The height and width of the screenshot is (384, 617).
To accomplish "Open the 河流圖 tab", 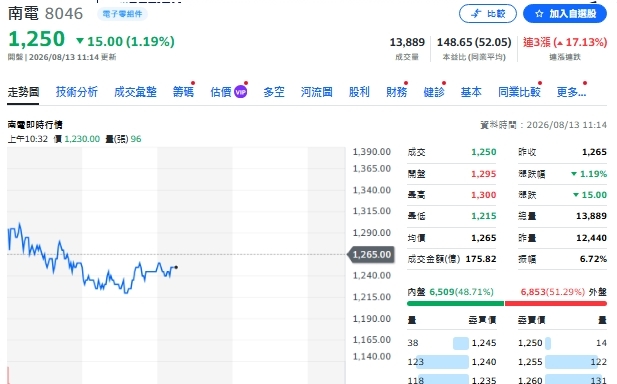I will click(x=317, y=92).
